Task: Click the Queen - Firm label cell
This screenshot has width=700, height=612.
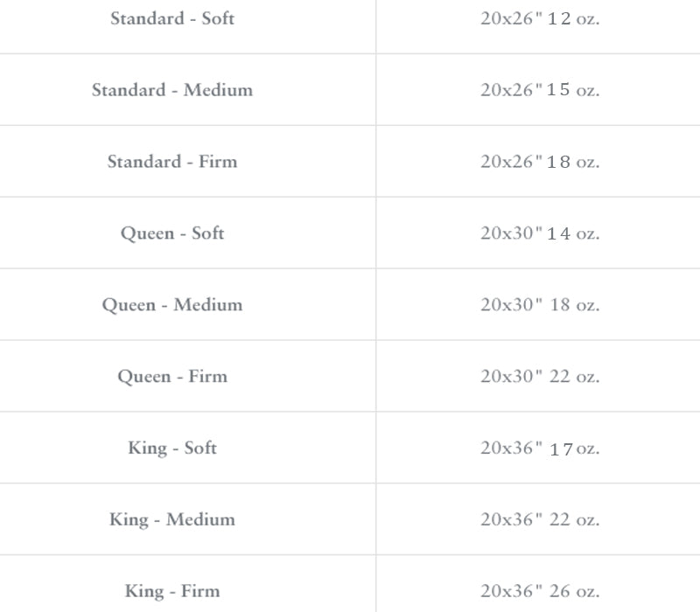Action: 172,377
